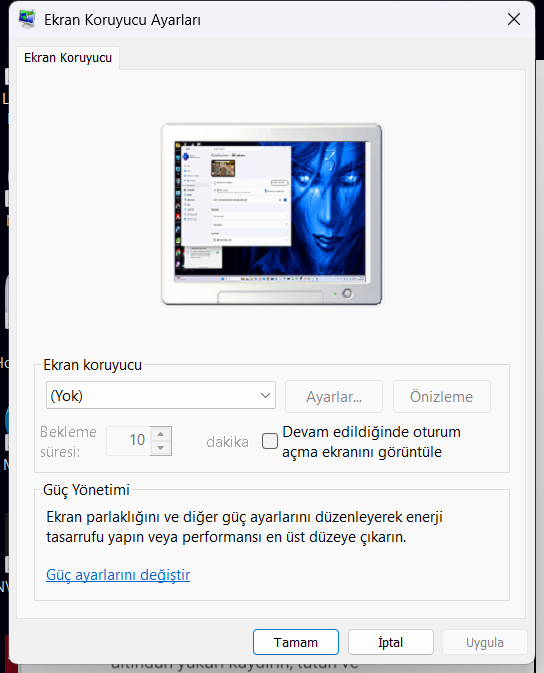Screen dimensions: 544x673
Task: Close the Ekran Koruyucu Ayarları dialog
Action: click(514, 19)
